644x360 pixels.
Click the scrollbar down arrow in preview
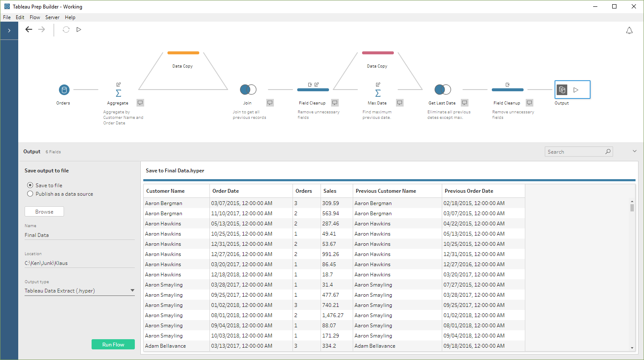[x=632, y=348]
